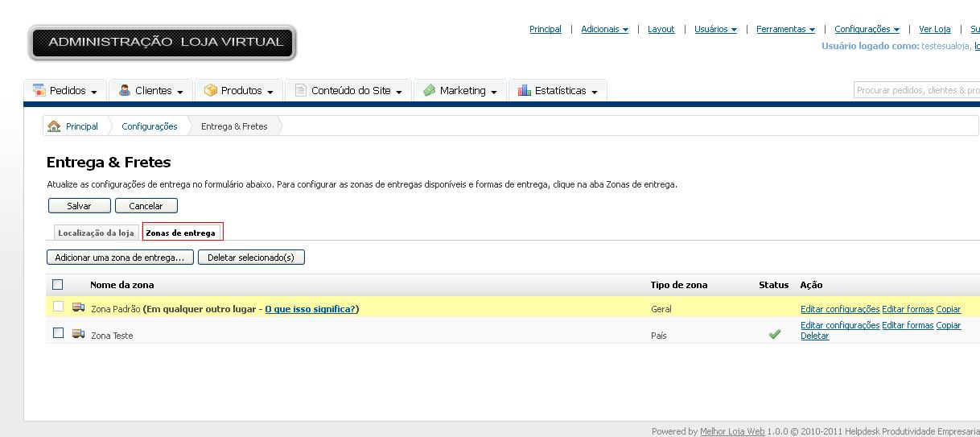Click the Pedidos menu icon
This screenshot has width=980, height=437.
[39, 91]
